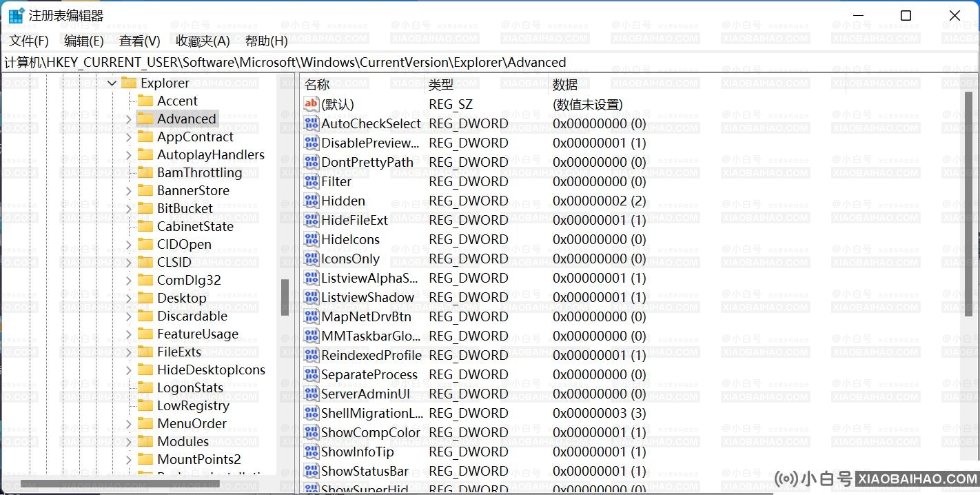980x495 pixels.
Task: Click the Advanced folder icon
Action: [145, 119]
